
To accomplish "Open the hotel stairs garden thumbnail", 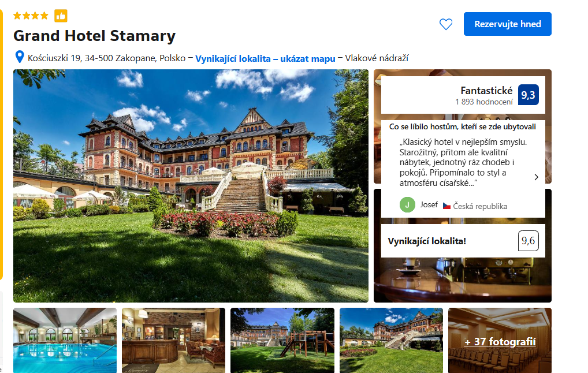I will [x=391, y=341].
